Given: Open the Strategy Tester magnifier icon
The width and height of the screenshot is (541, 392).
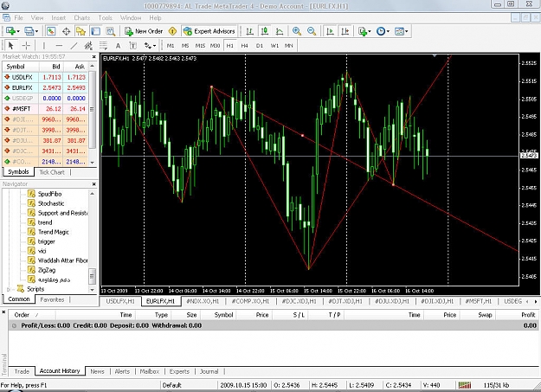Looking at the screenshot, I should 111,31.
